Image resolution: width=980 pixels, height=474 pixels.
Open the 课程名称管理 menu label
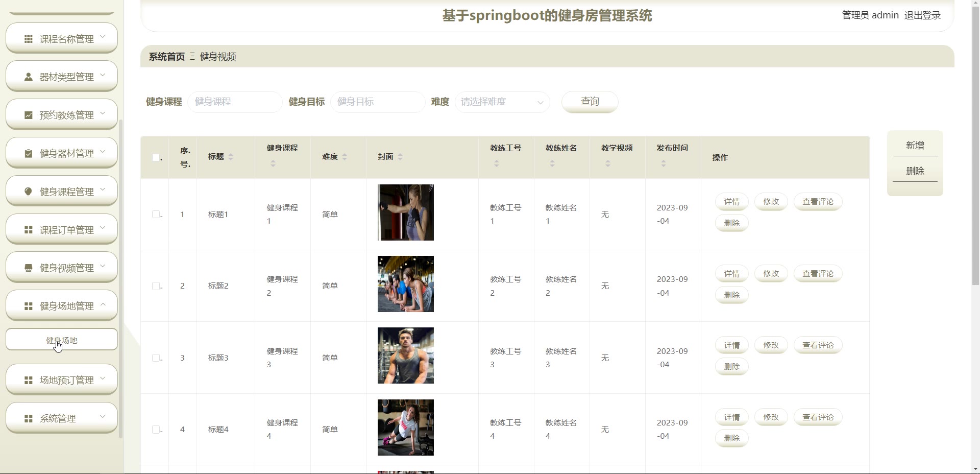point(67,39)
